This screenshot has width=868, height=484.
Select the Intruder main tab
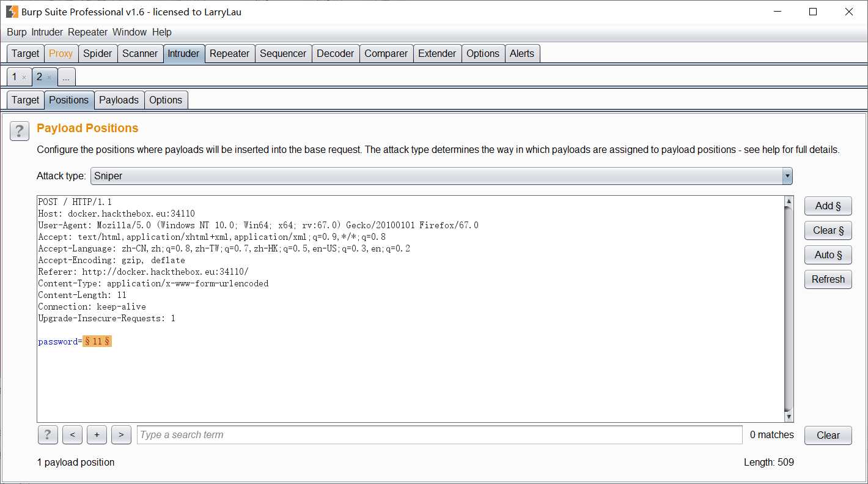[x=183, y=53]
